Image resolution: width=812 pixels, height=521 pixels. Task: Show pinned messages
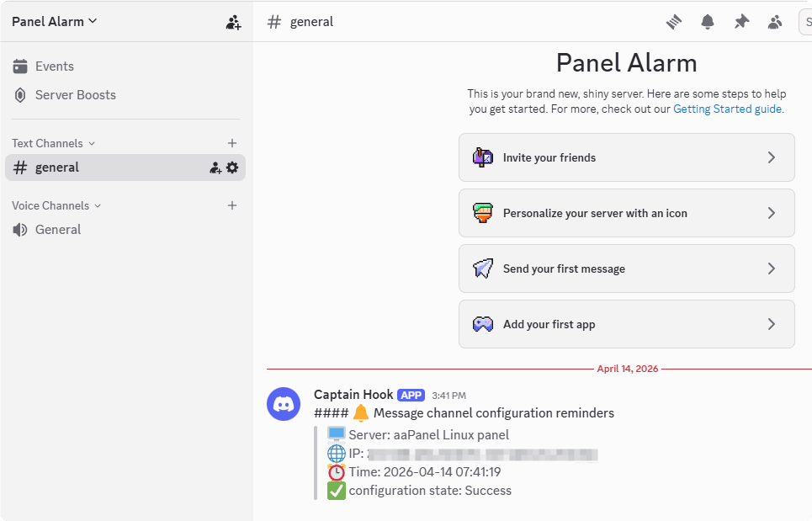(741, 22)
